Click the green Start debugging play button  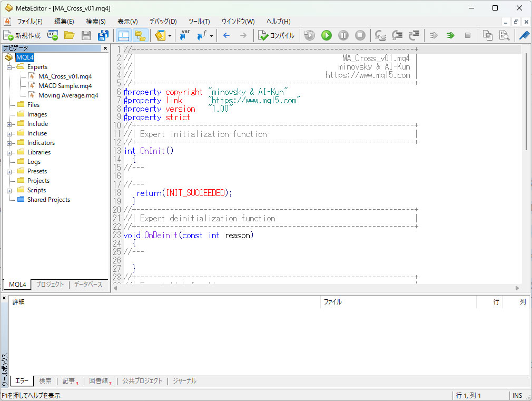[x=327, y=35]
